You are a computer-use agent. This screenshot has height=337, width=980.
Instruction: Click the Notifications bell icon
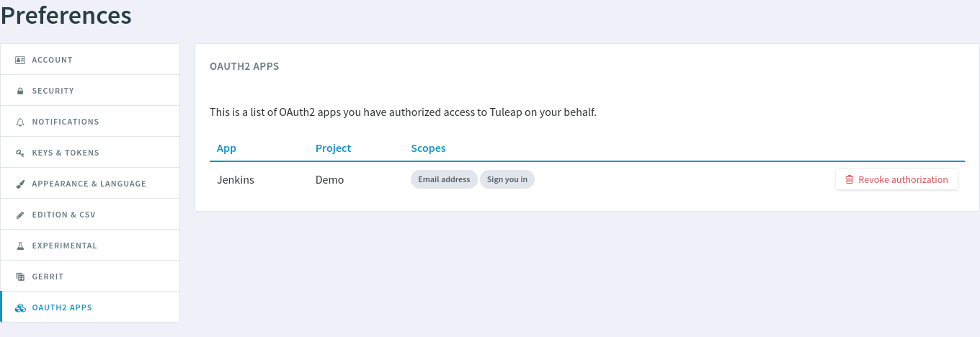point(20,122)
